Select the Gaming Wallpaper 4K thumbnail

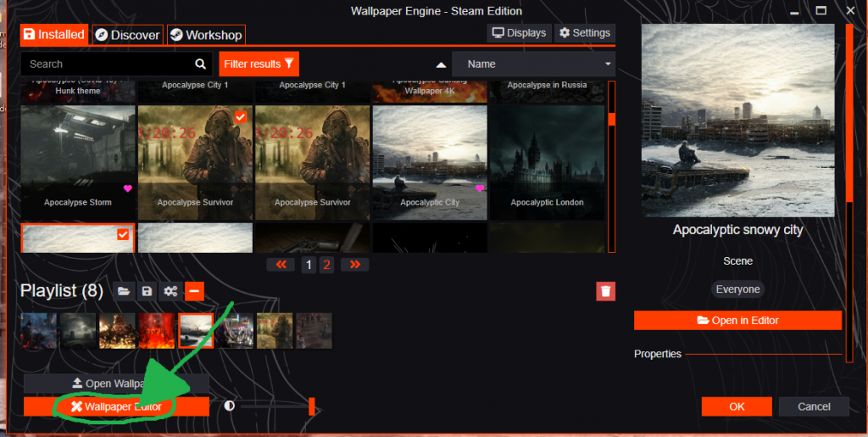(430, 92)
